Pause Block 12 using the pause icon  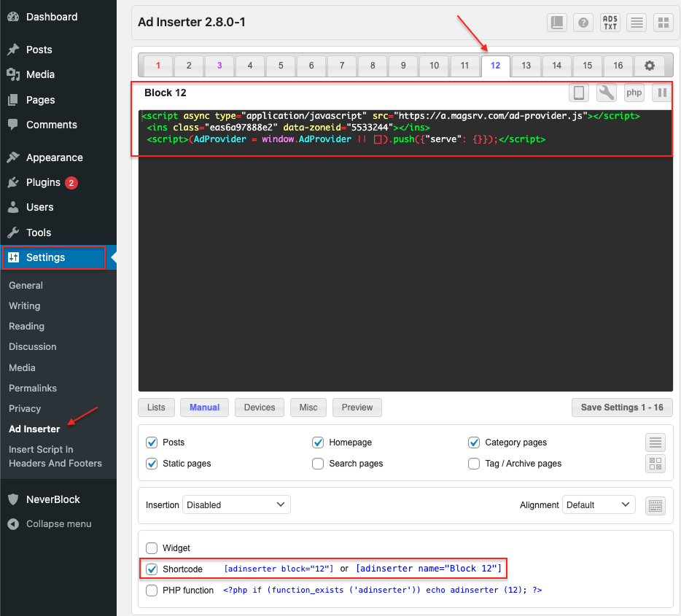point(662,93)
